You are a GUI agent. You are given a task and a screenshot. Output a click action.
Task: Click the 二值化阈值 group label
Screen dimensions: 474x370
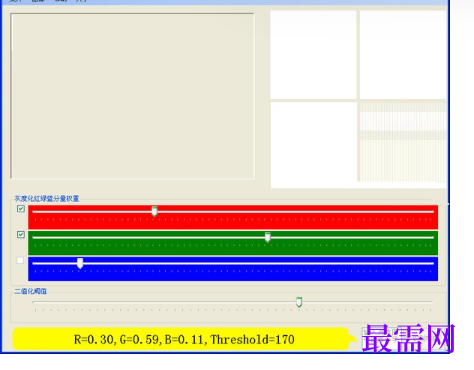click(31, 291)
